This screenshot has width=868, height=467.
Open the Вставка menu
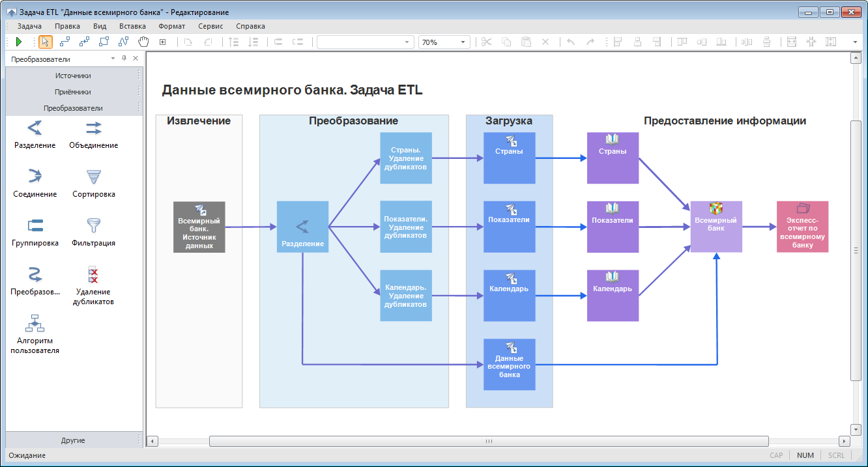point(132,26)
